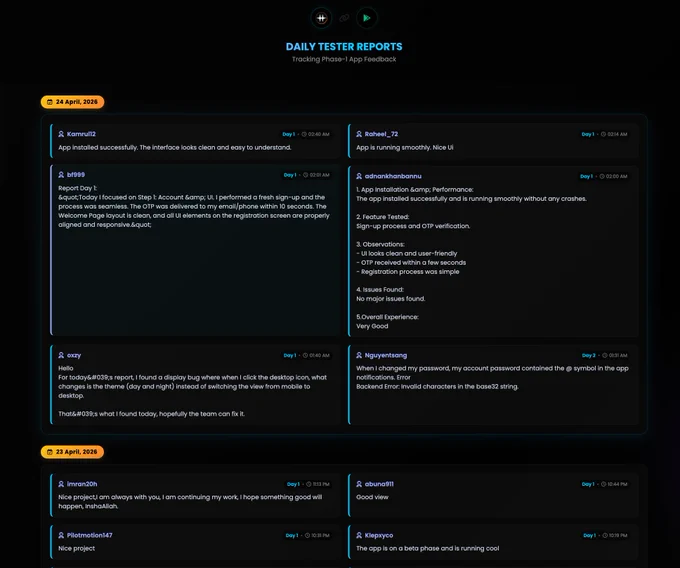Image resolution: width=680 pixels, height=568 pixels.
Task: Click the clock icon in Klepxyco's report
Action: (x=605, y=535)
